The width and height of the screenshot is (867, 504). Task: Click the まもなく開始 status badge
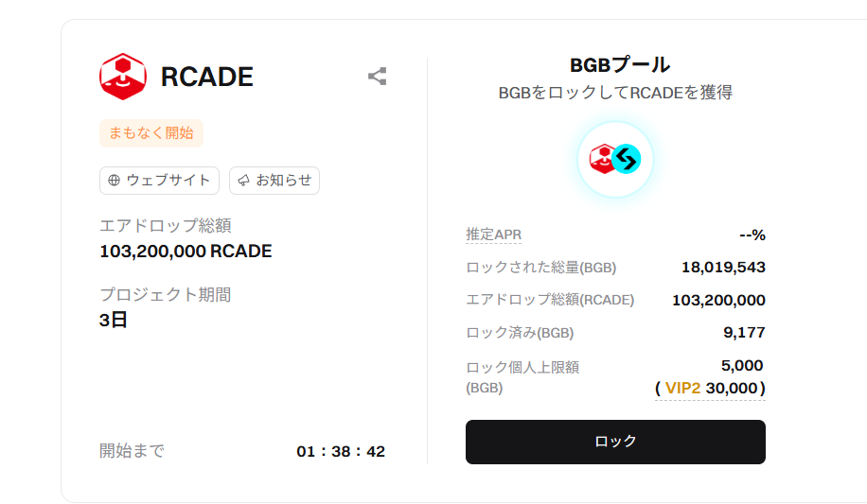150,133
